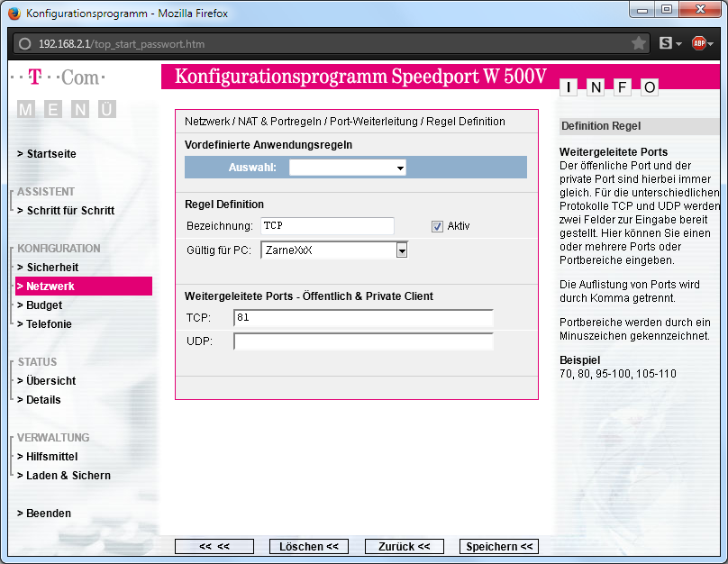Screen dimensions: 728x564
Task: Click the Bezeichnung text field
Action: (327, 226)
